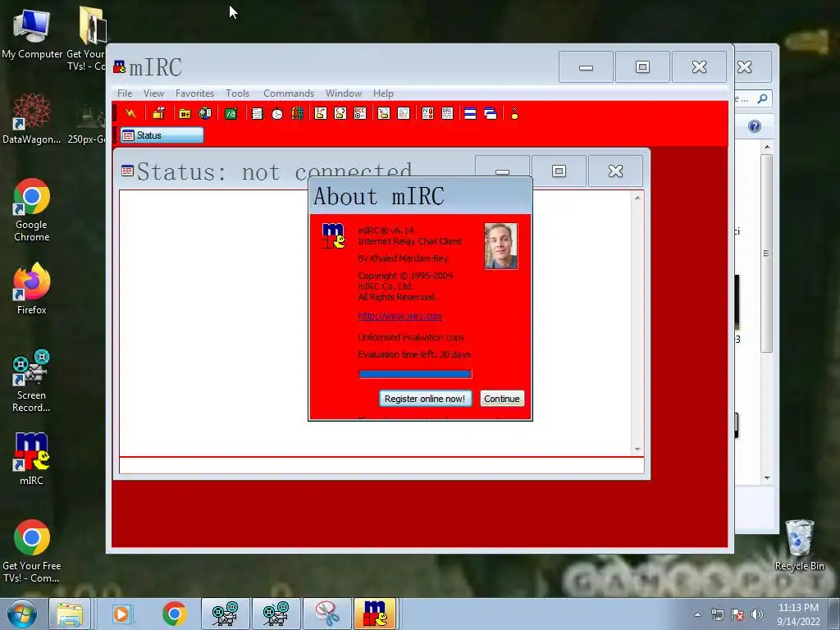This screenshot has width=840, height=630.
Task: Open the DCC options toolbar icon
Action: tap(360, 113)
